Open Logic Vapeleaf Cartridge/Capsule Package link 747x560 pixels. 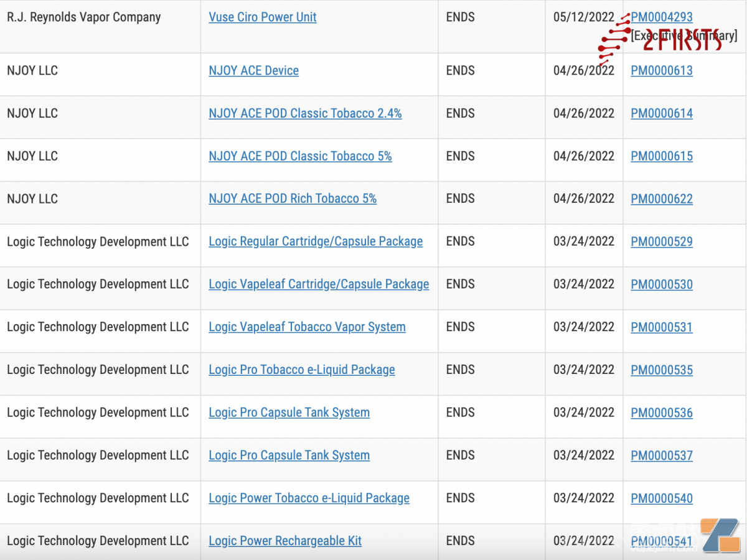pos(319,284)
